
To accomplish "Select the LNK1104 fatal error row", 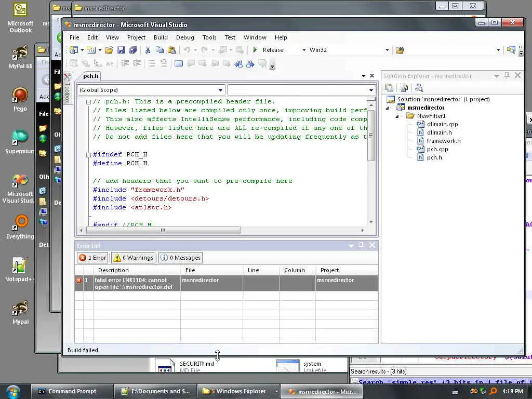I will [227, 283].
